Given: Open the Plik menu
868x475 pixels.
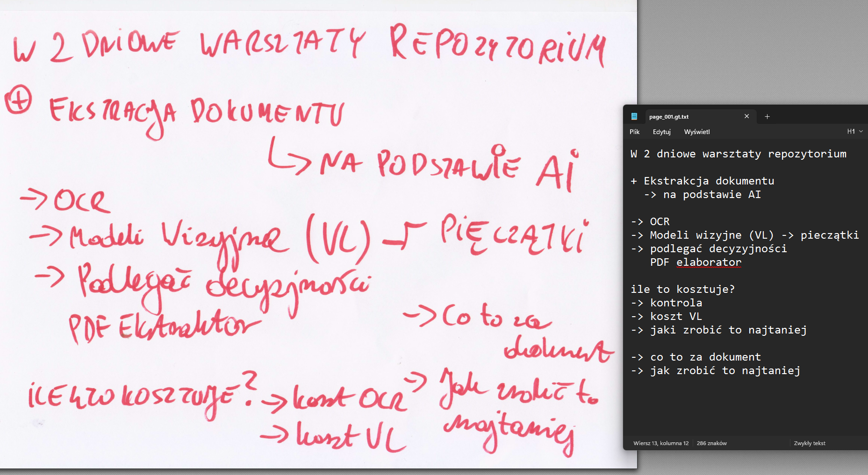Looking at the screenshot, I should click(634, 132).
